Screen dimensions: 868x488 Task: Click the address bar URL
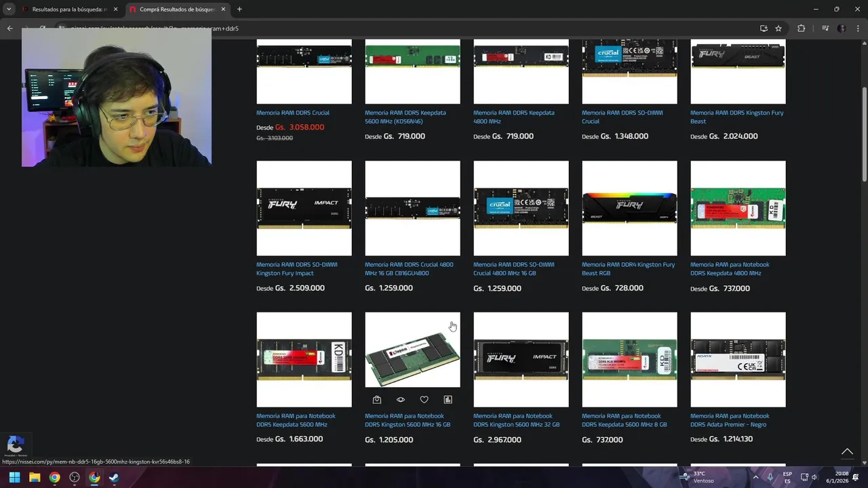(407, 28)
